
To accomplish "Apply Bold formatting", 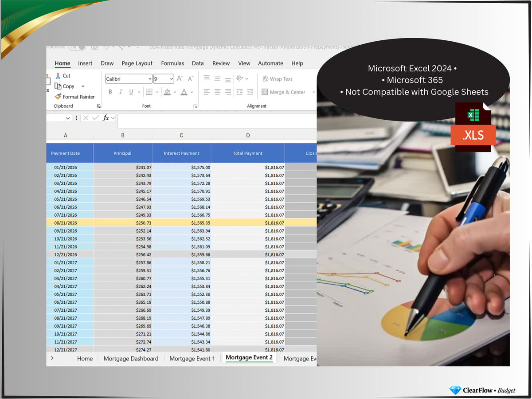I will pos(110,92).
